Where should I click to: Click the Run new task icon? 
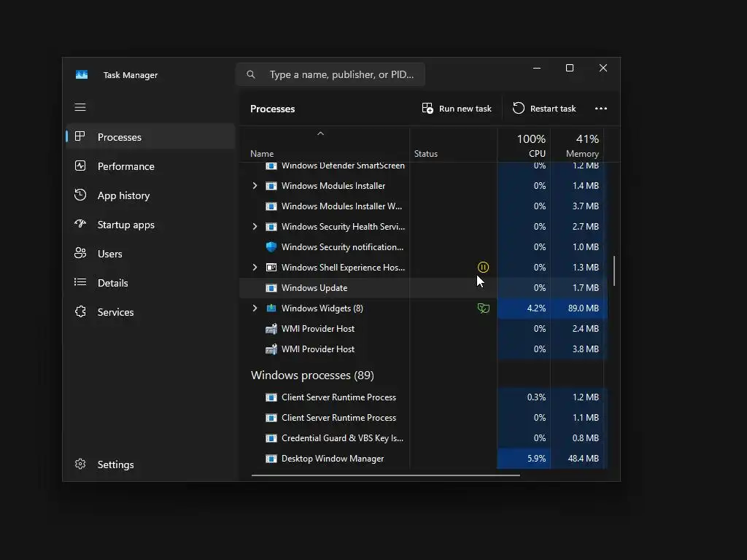click(427, 108)
